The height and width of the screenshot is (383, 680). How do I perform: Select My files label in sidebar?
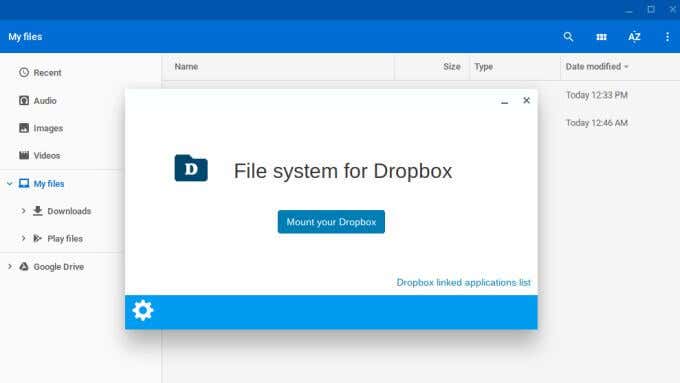click(x=49, y=184)
